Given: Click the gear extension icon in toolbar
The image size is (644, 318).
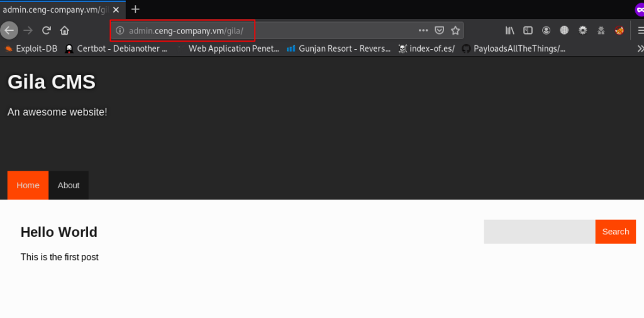Looking at the screenshot, I should pos(583,30).
